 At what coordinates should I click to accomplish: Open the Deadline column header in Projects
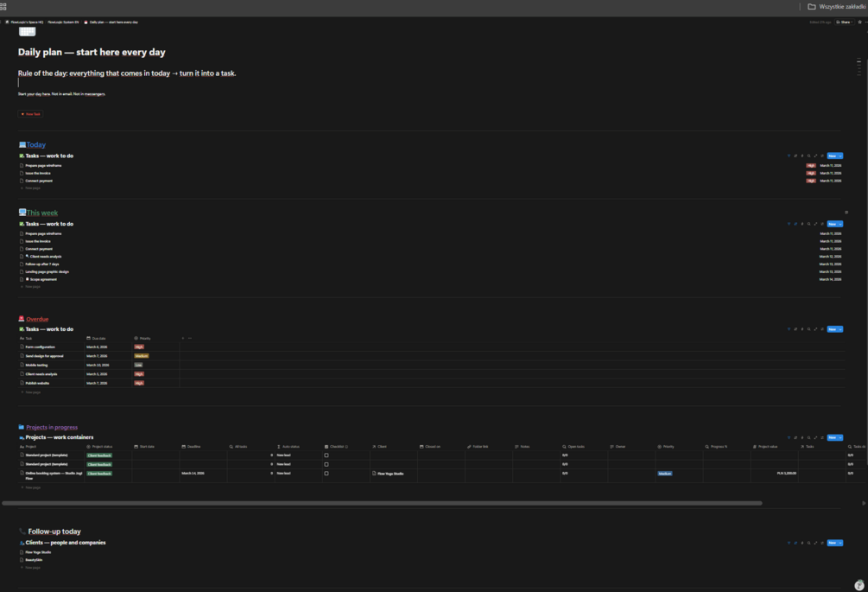[x=191, y=447]
